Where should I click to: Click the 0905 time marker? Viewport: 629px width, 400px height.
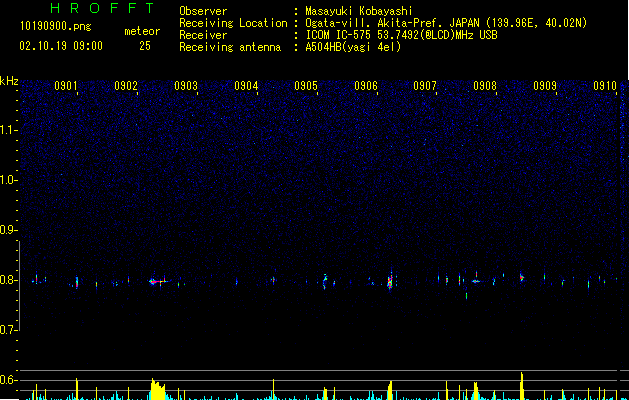click(x=306, y=86)
